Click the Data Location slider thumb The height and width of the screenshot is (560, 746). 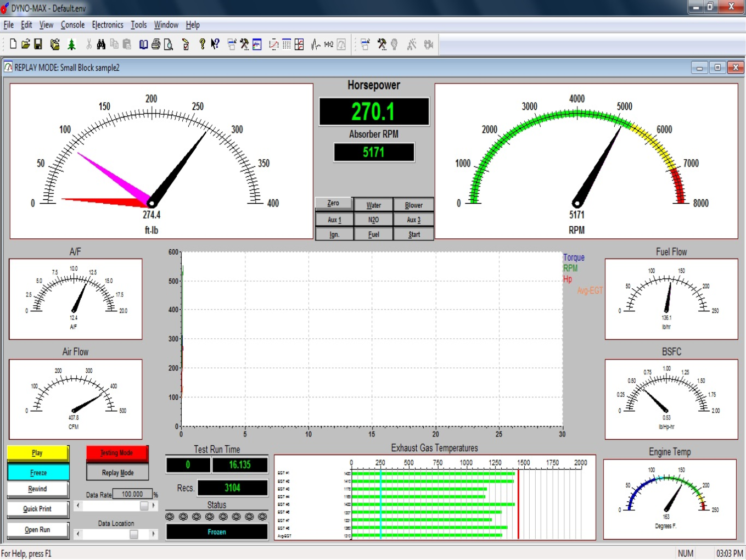pos(134,534)
